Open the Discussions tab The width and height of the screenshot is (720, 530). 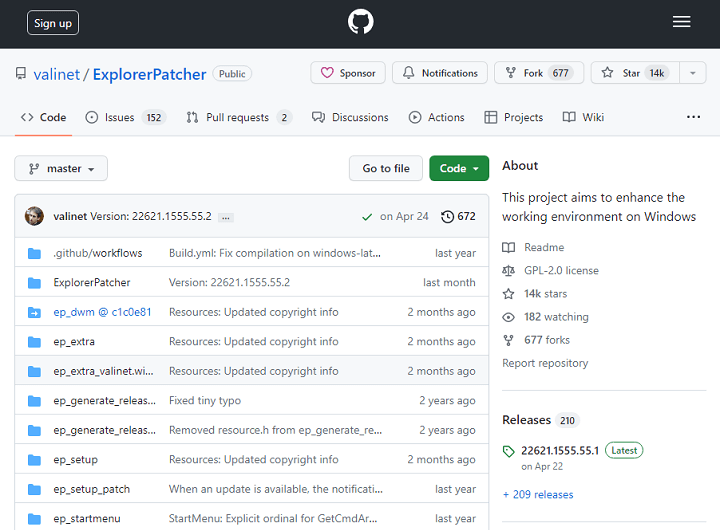pyautogui.click(x=350, y=118)
